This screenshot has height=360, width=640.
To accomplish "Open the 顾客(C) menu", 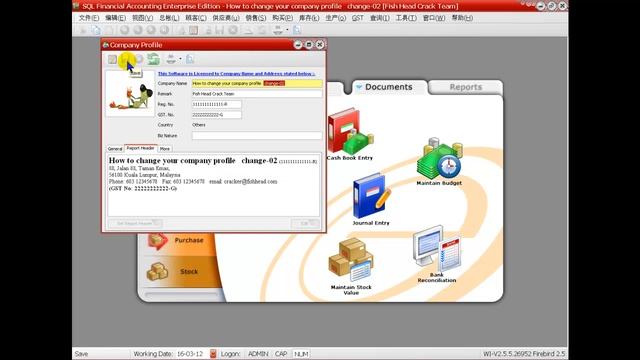I will [196, 18].
